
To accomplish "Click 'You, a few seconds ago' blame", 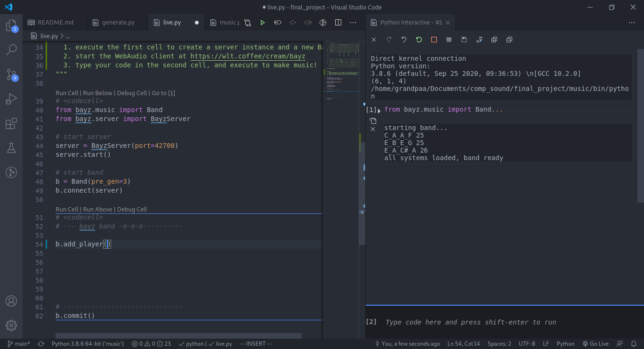I will click(x=407, y=344).
